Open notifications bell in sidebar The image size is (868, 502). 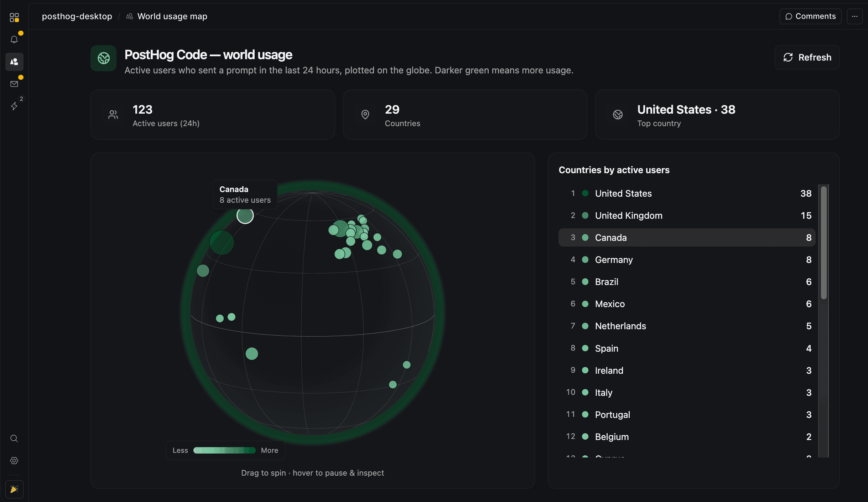(14, 40)
